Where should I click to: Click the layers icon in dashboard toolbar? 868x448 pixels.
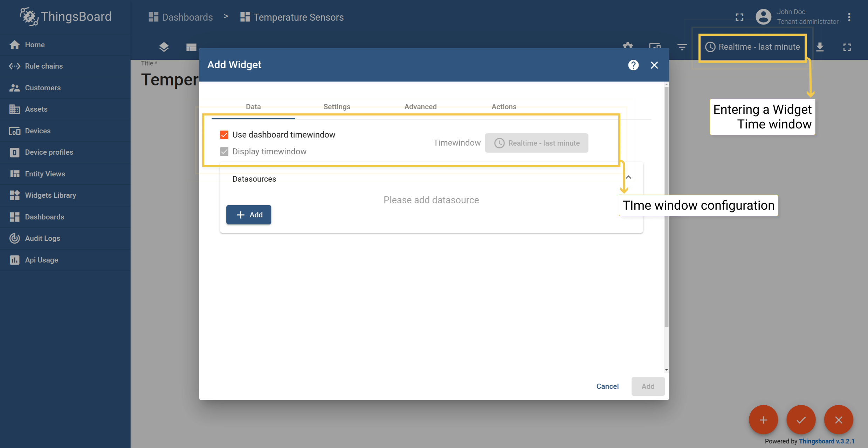[x=164, y=47]
